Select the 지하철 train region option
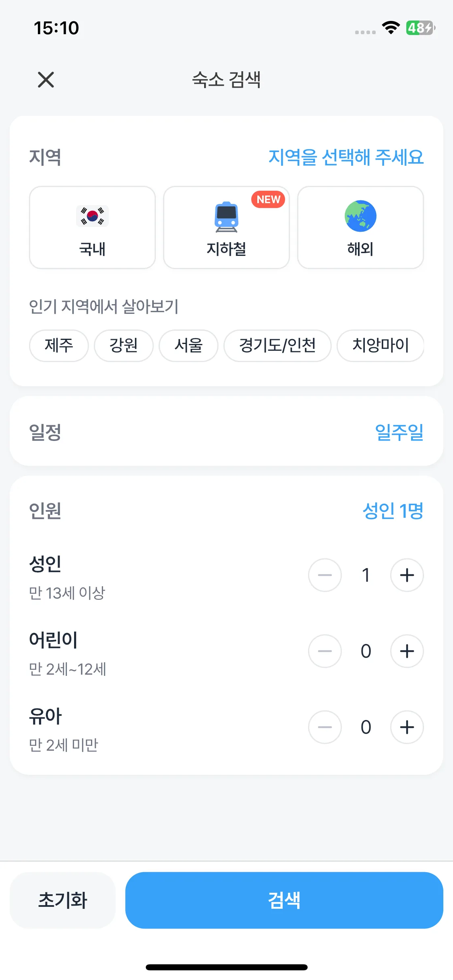The width and height of the screenshot is (453, 980). [226, 227]
